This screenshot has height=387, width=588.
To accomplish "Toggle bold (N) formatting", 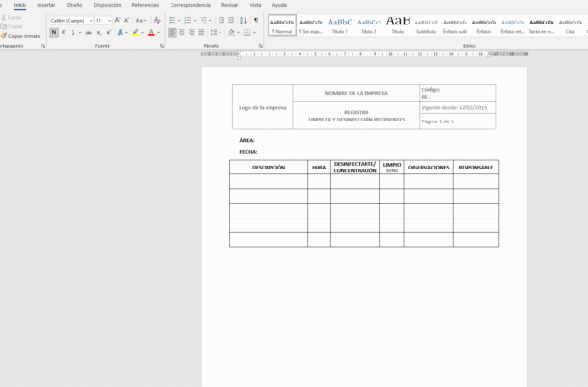I will pyautogui.click(x=54, y=33).
